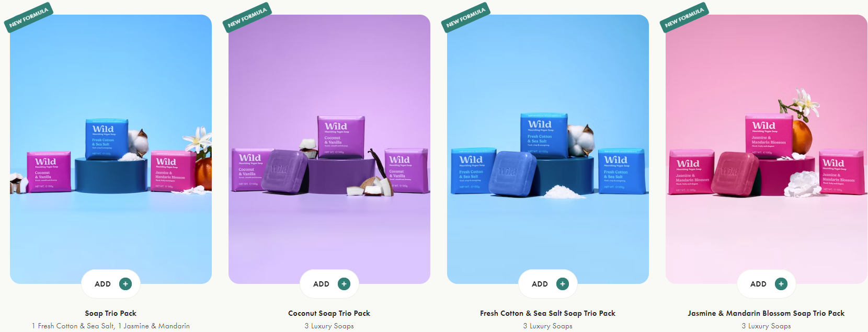Click plus icon under Soap Trio Pack
Viewport: 868px width, 332px height.
coord(125,284)
